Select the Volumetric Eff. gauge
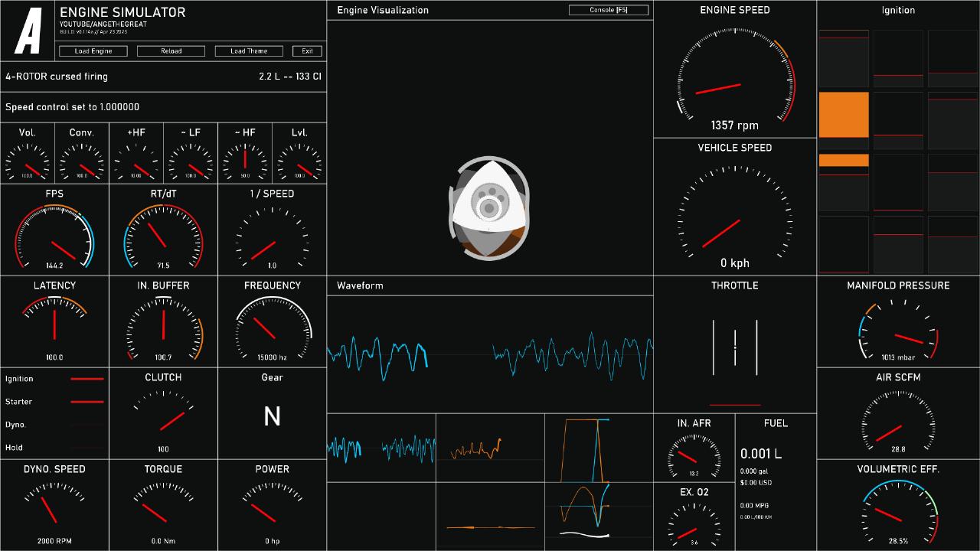This screenshot has height=551, width=980. 898,513
